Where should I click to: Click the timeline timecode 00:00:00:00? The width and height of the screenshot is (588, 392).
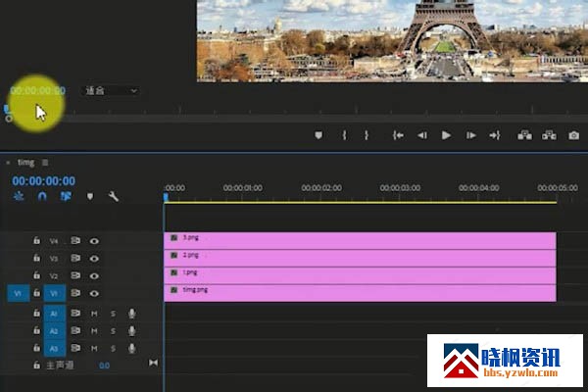43,181
